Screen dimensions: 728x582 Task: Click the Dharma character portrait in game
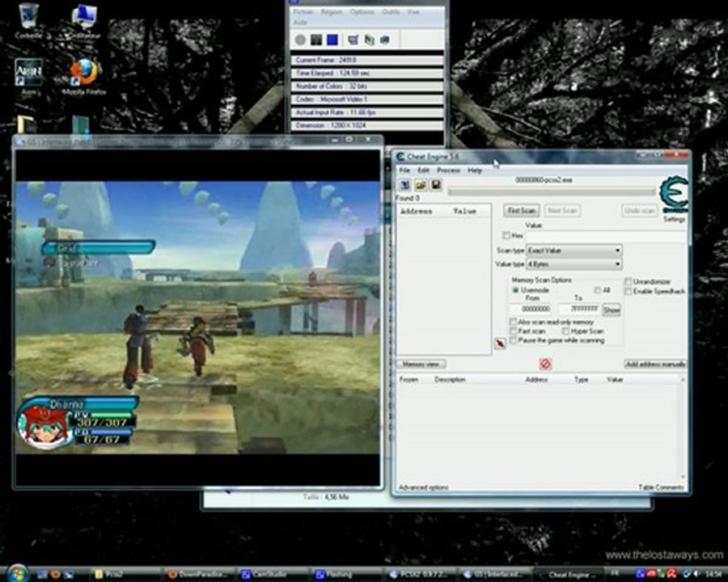tap(44, 426)
